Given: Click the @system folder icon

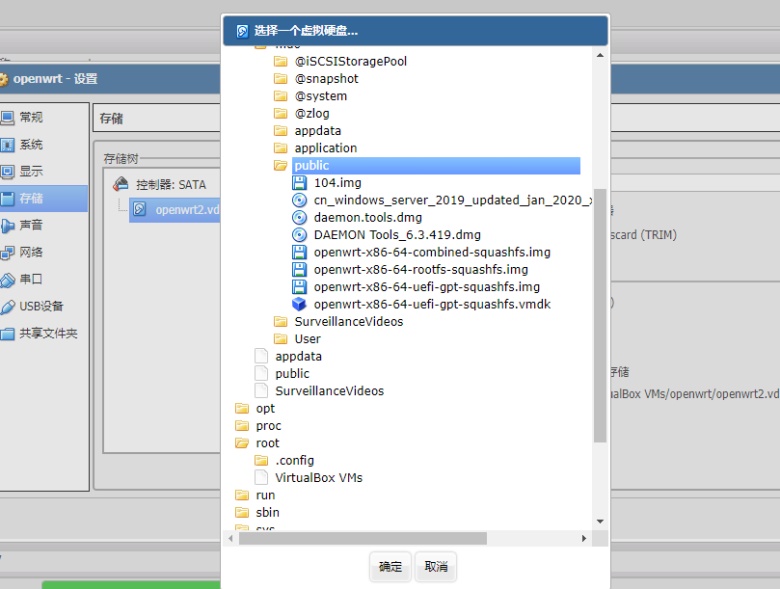Looking at the screenshot, I should click(x=281, y=96).
